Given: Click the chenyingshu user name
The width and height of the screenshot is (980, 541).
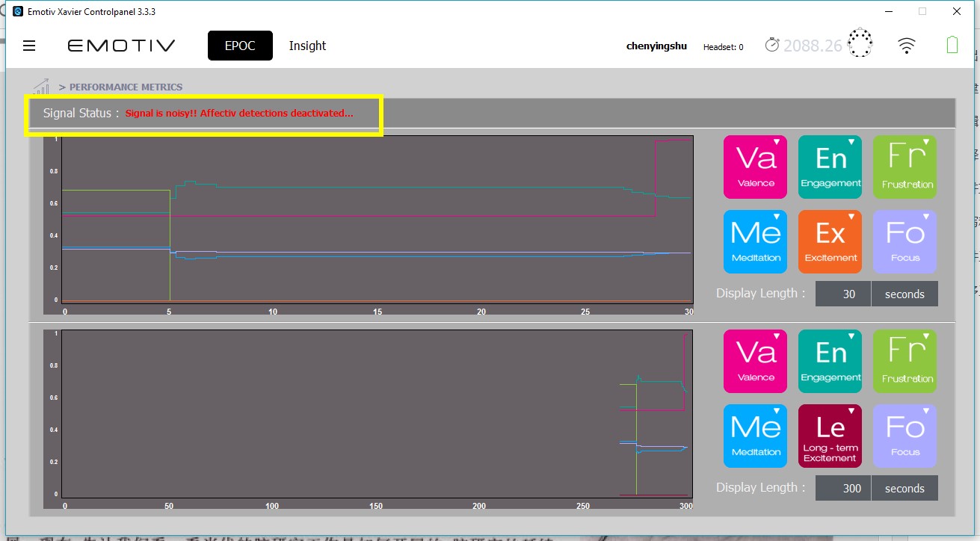Looking at the screenshot, I should (656, 46).
